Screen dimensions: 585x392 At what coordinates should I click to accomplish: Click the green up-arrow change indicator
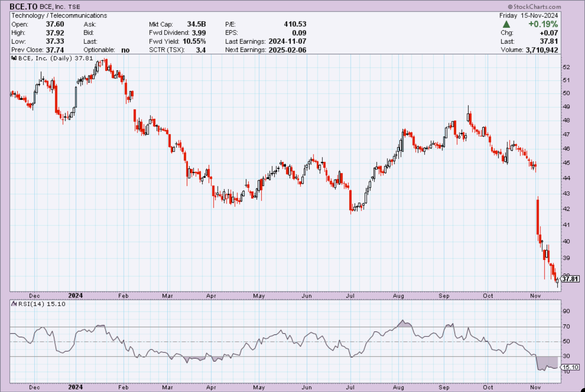pos(506,24)
